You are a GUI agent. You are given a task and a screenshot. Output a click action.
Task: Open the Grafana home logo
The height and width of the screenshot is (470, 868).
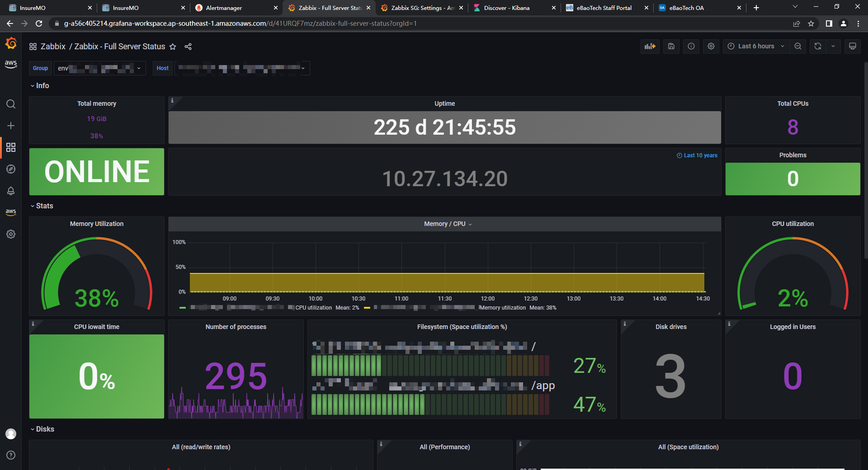(11, 43)
